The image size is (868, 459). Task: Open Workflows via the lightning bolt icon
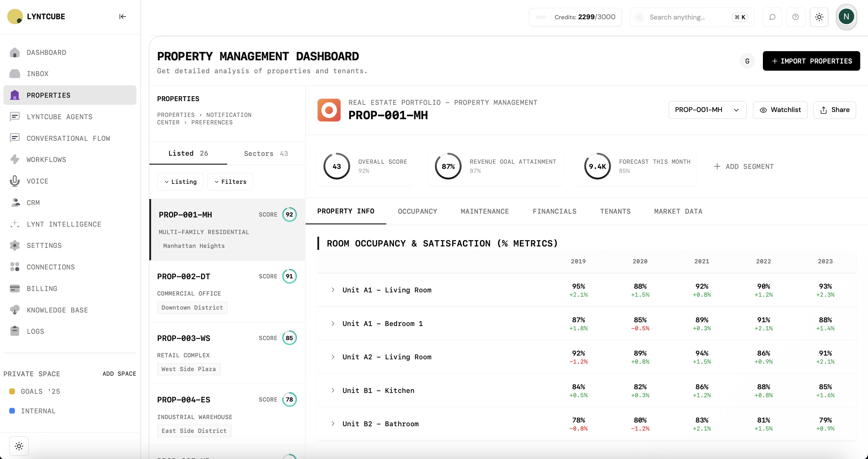click(x=14, y=159)
